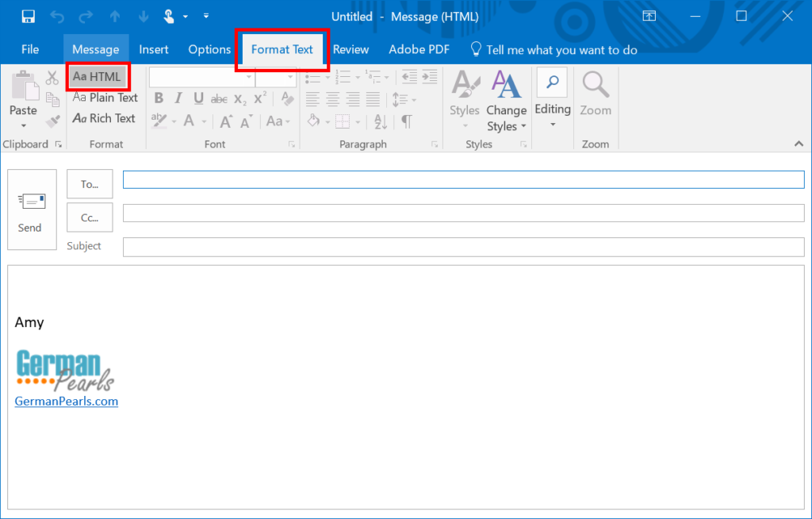Switch message format to Plain Text
The width and height of the screenshot is (812, 519).
tap(105, 98)
